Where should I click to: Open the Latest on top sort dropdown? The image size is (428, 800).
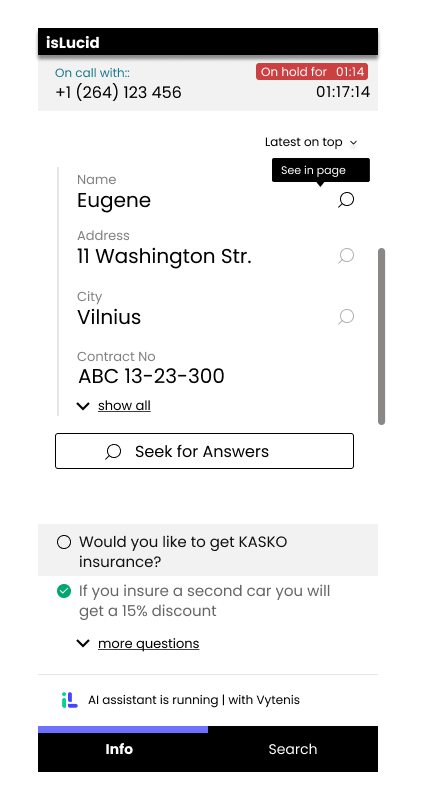(311, 142)
